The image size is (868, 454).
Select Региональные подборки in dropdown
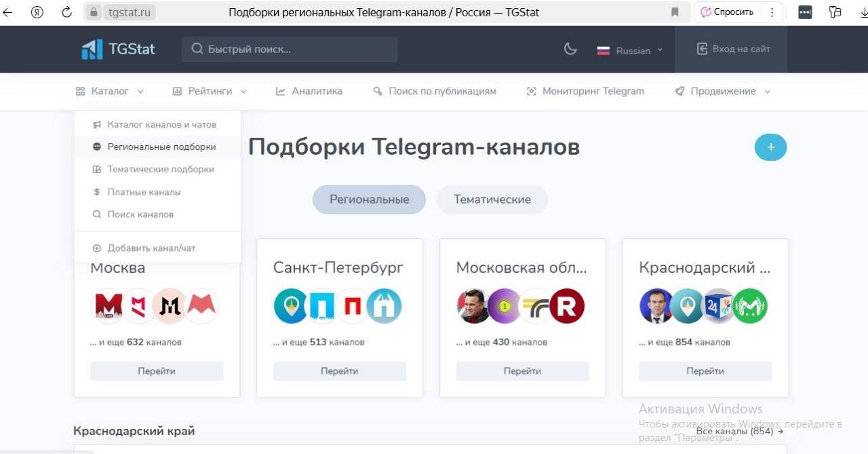coord(157,147)
